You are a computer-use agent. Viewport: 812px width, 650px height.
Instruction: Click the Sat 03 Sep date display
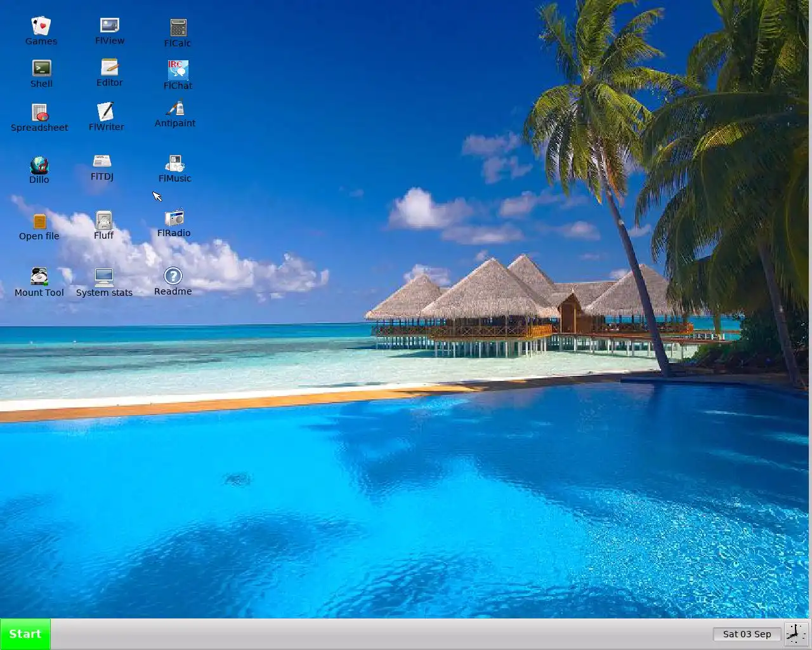747,634
